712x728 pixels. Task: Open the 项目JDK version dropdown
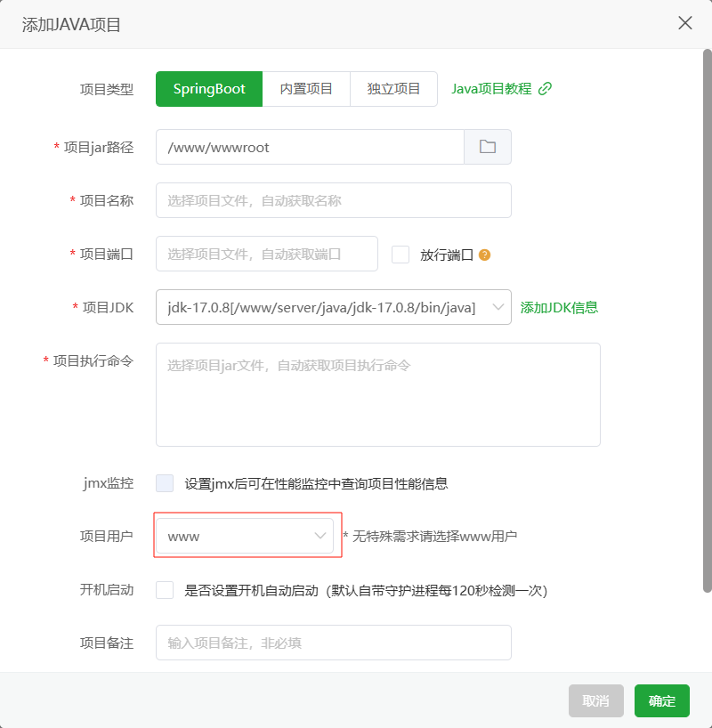[333, 307]
